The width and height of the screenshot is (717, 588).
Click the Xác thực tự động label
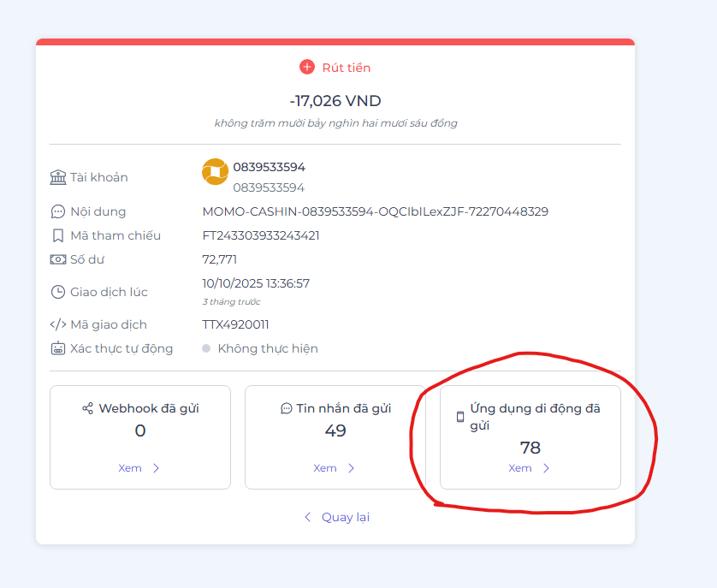tap(121, 348)
